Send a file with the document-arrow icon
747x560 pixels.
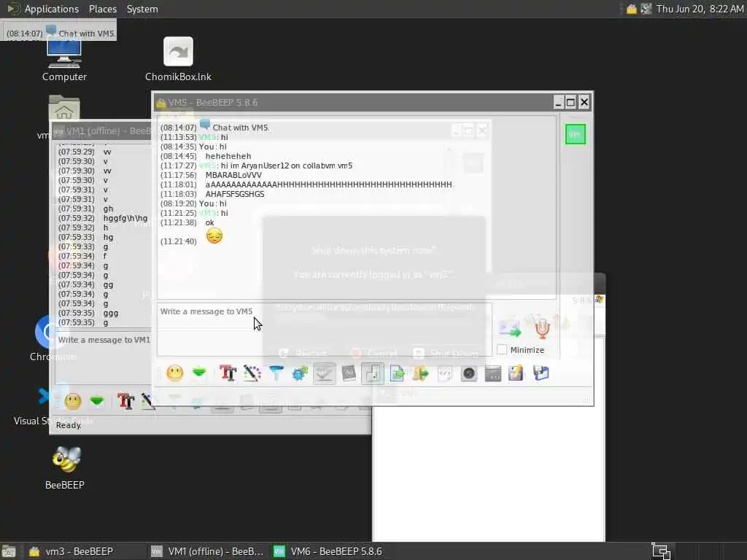[x=397, y=373]
